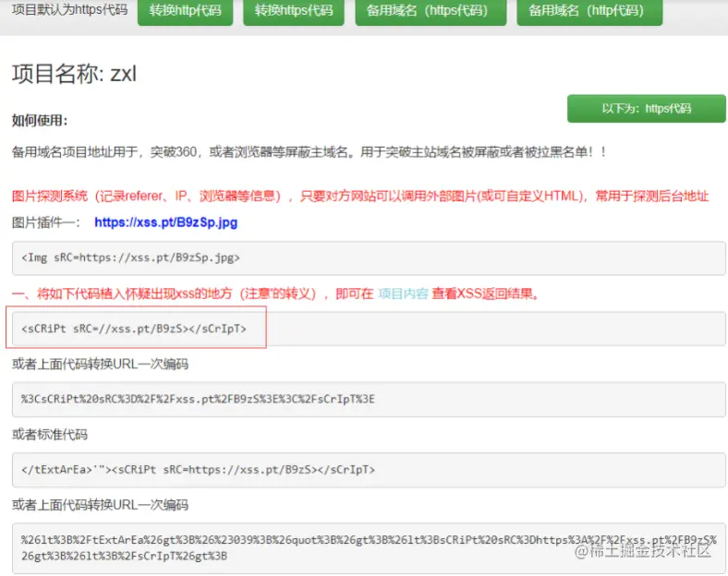The width and height of the screenshot is (728, 576).
Task: Click the 或者标准代码 label
Action: (50, 435)
